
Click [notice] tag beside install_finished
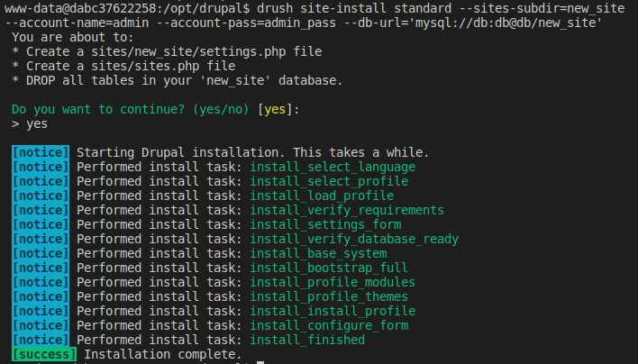click(x=41, y=340)
